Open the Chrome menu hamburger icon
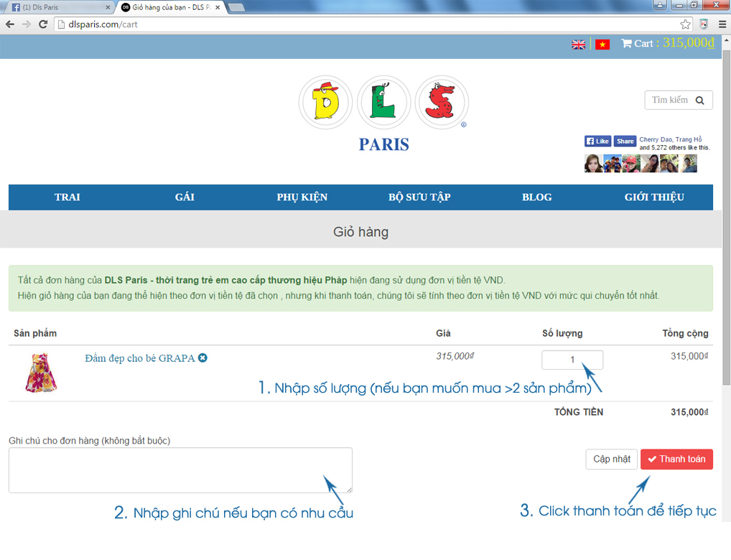731x560 pixels. pos(722,24)
